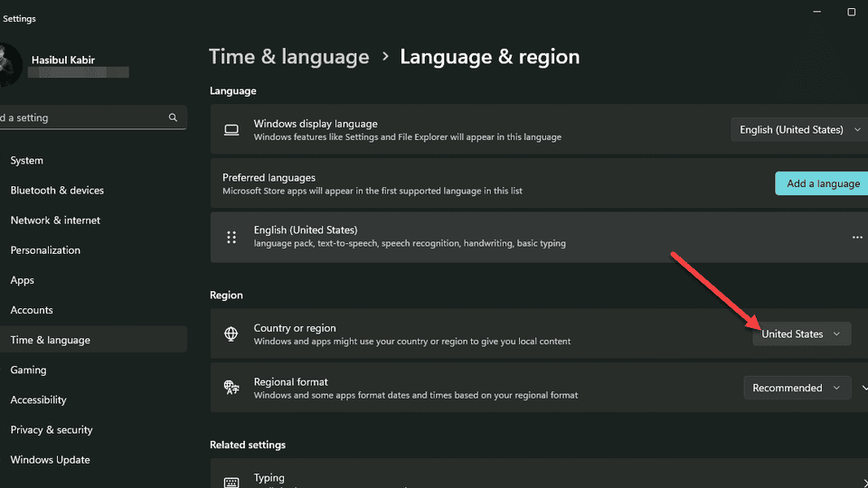
Task: Click the Regional format language icon
Action: pyautogui.click(x=231, y=388)
